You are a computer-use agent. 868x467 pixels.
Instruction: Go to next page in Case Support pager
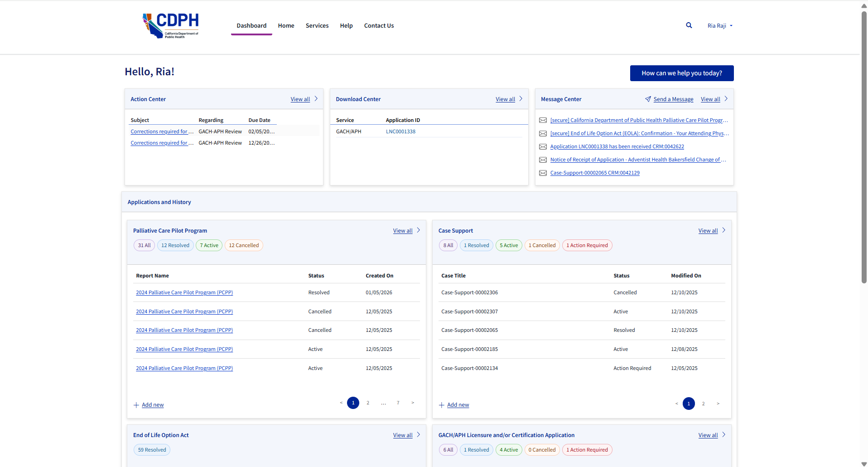click(x=718, y=404)
